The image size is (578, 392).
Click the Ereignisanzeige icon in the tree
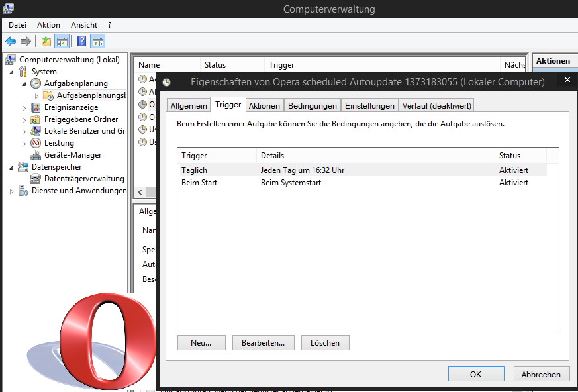36,107
